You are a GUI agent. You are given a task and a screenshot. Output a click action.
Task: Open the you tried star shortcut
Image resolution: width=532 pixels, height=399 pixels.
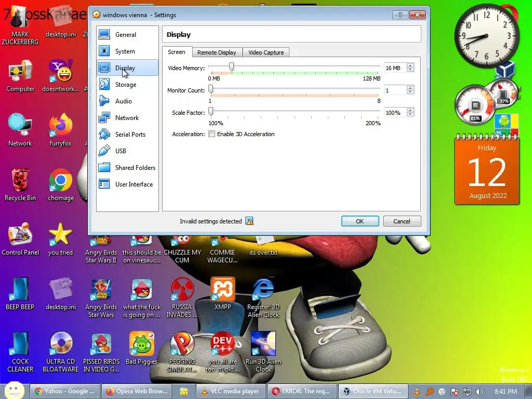point(60,239)
